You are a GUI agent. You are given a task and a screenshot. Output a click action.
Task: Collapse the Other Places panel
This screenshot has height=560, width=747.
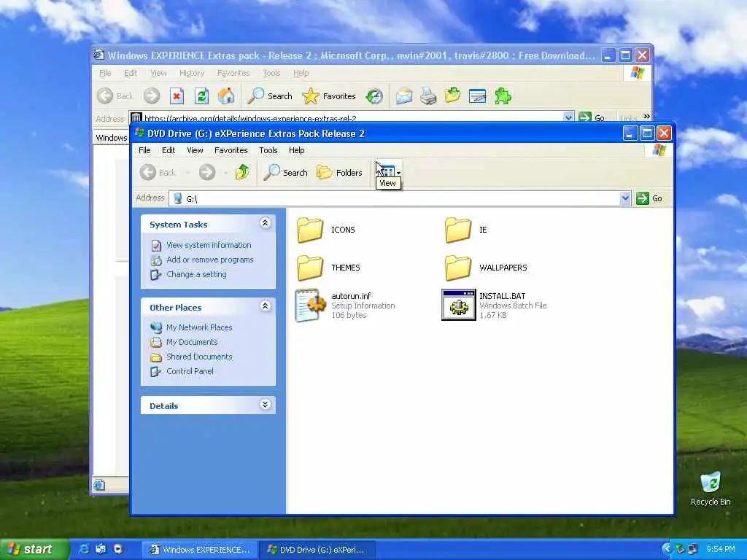pyautogui.click(x=266, y=306)
